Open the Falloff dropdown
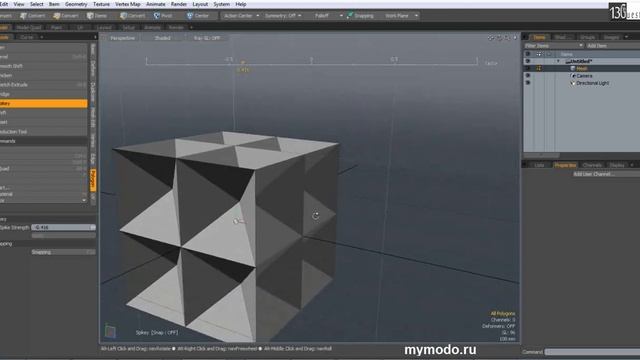640x360 pixels. pyautogui.click(x=328, y=16)
